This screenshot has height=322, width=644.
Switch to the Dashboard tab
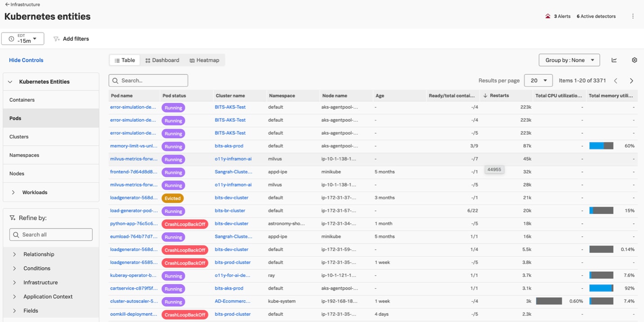tap(162, 60)
